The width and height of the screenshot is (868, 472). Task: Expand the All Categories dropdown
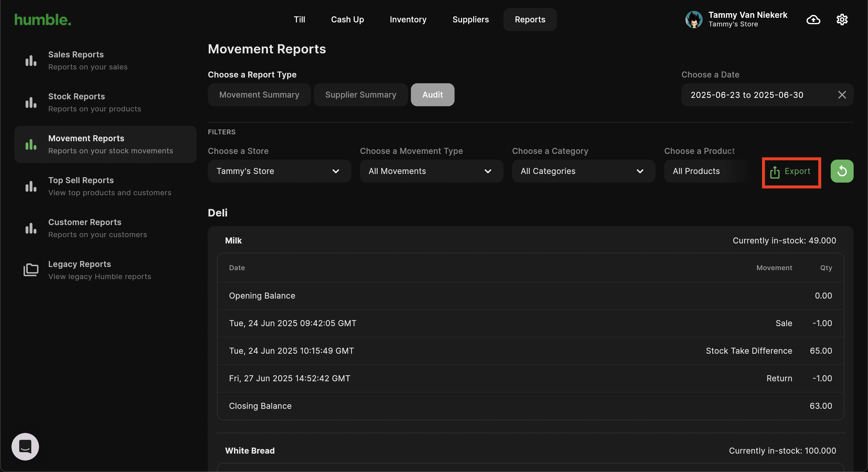[x=584, y=171]
